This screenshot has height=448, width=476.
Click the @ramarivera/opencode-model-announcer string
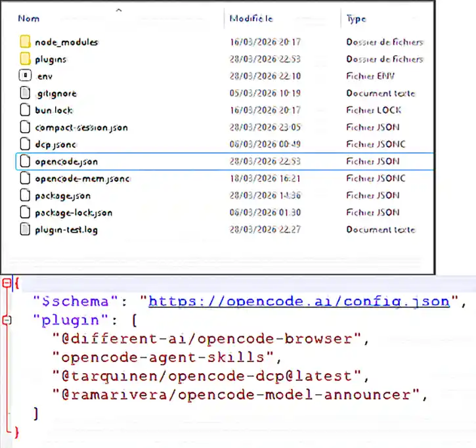click(x=236, y=395)
